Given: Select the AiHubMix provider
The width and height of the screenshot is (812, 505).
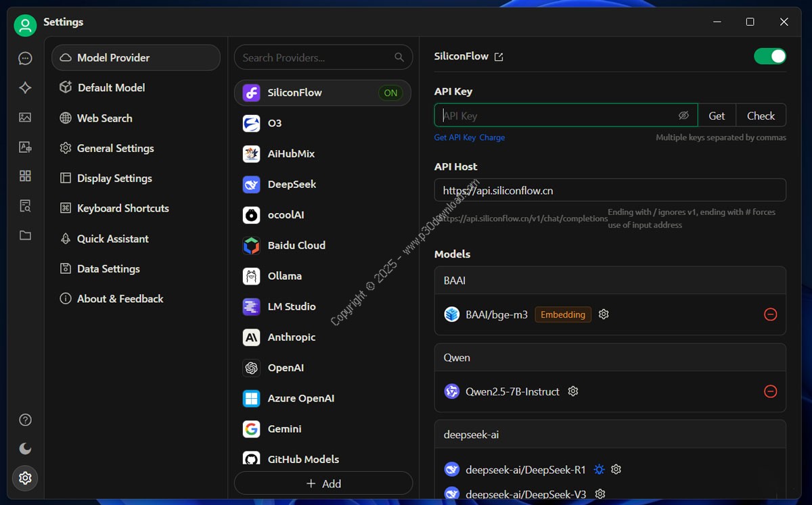Looking at the screenshot, I should (323, 153).
